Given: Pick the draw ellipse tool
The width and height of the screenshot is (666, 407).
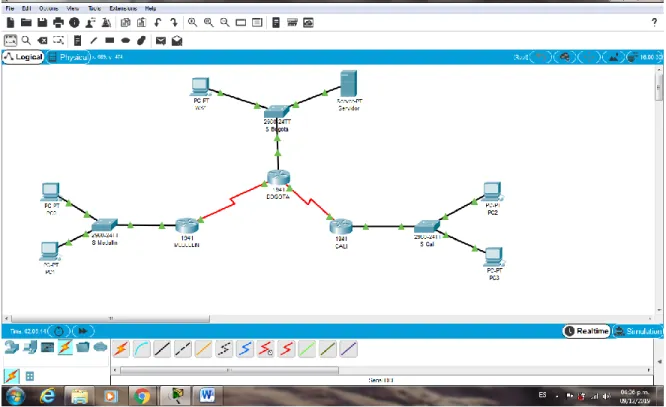Looking at the screenshot, I should (125, 40).
